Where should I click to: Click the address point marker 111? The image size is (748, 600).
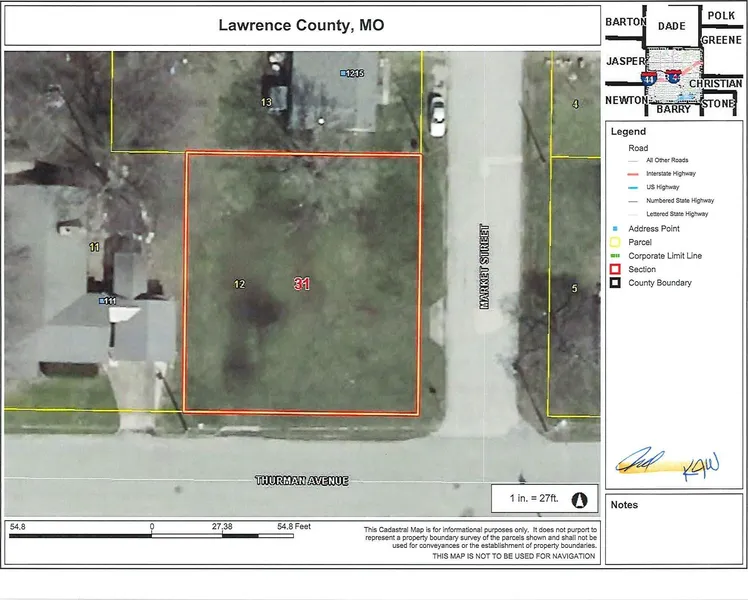pyautogui.click(x=102, y=300)
